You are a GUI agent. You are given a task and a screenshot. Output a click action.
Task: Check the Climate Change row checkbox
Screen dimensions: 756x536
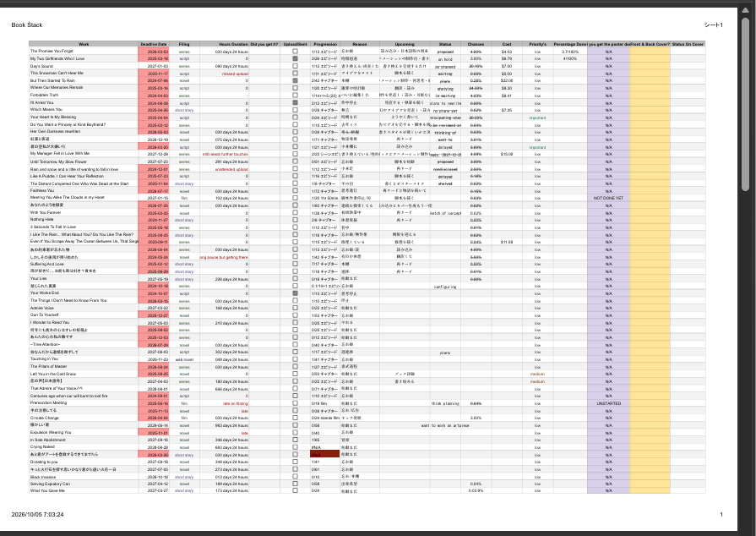coord(295,418)
